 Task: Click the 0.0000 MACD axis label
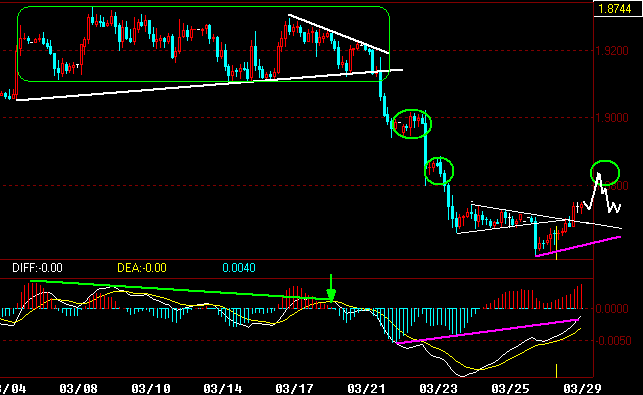point(612,308)
